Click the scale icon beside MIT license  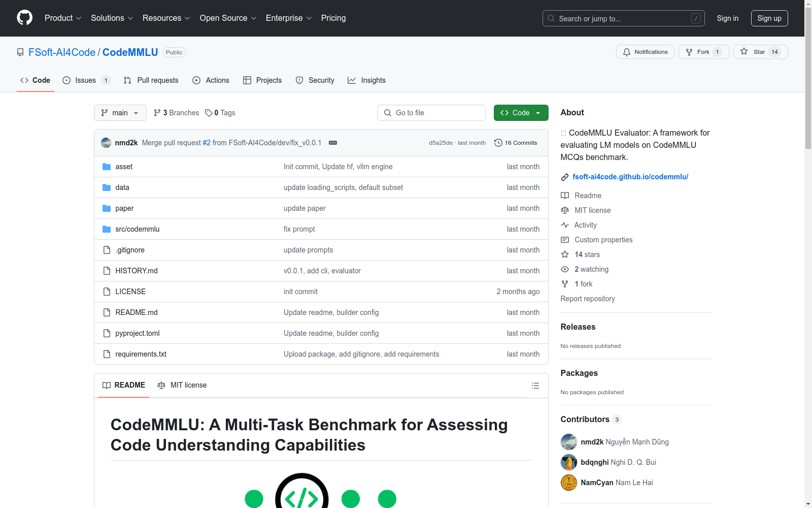(565, 210)
